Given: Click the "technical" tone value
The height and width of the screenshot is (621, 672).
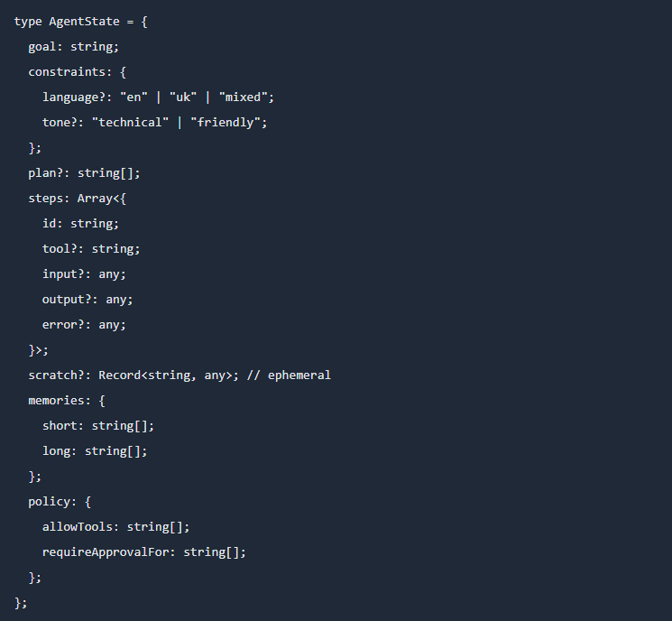Looking at the screenshot, I should click(130, 122).
